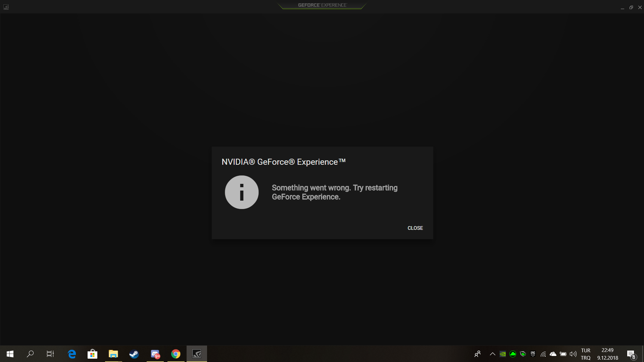
Task: Launch Microsoft Edge from the taskbar
Action: 72,354
